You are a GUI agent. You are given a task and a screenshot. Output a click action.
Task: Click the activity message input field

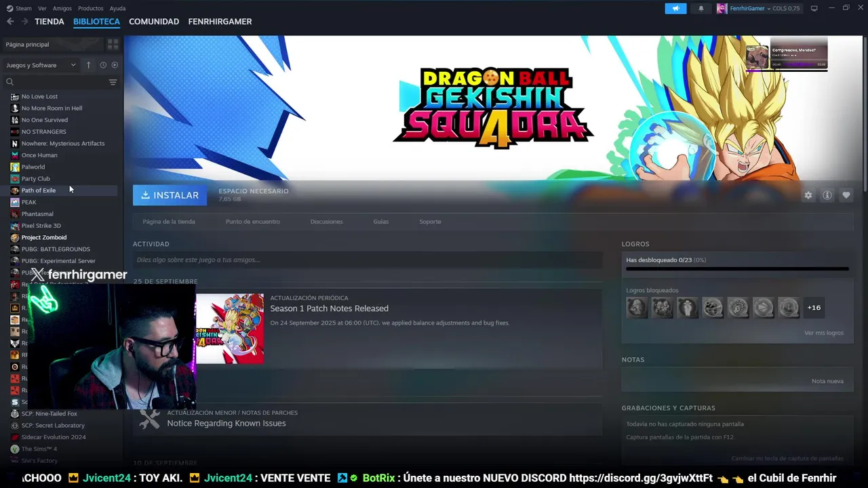[x=368, y=260]
